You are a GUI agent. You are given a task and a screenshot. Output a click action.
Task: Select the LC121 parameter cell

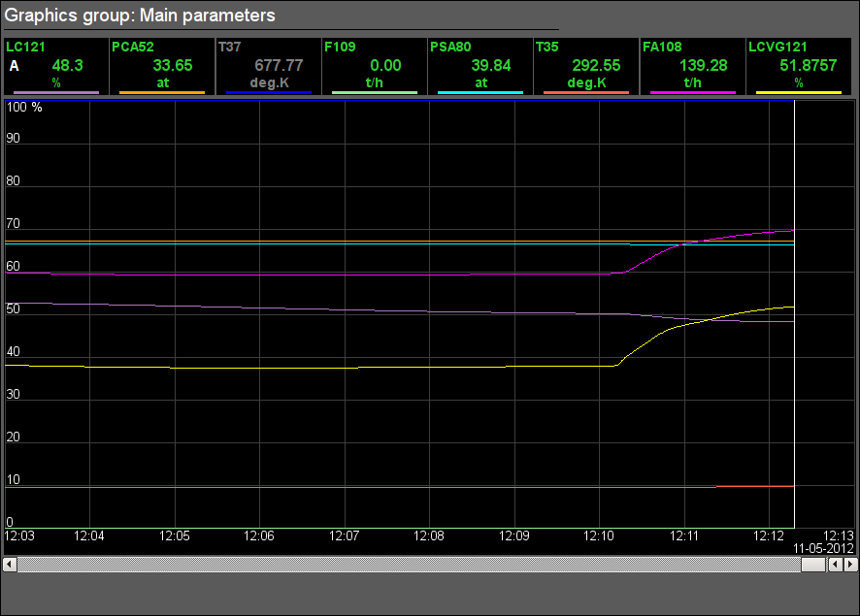click(x=56, y=67)
